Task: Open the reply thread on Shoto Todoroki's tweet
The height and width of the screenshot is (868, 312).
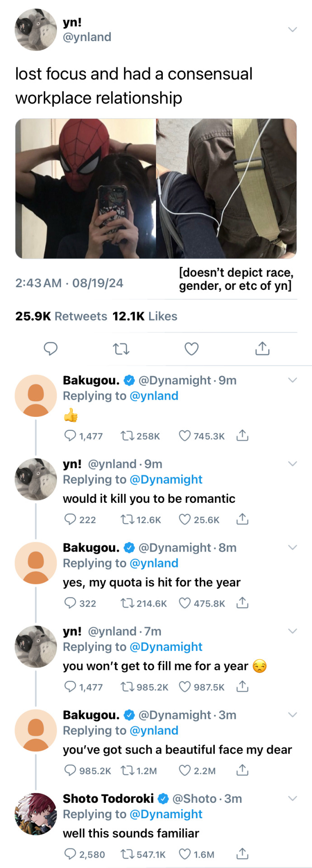Action: click(70, 854)
